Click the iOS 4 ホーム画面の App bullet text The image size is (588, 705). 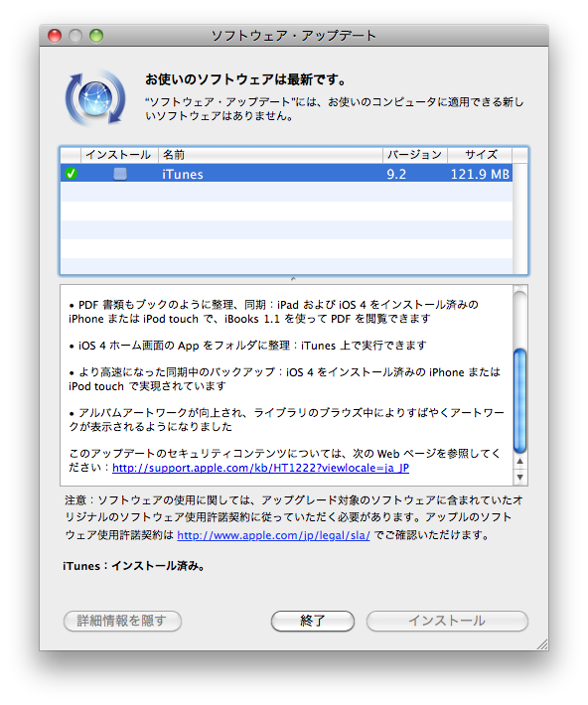[247, 346]
